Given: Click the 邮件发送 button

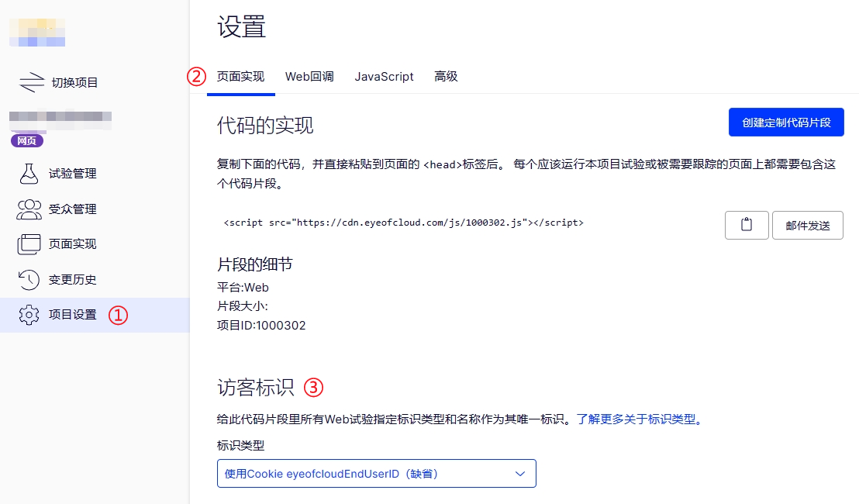Looking at the screenshot, I should point(807,225).
